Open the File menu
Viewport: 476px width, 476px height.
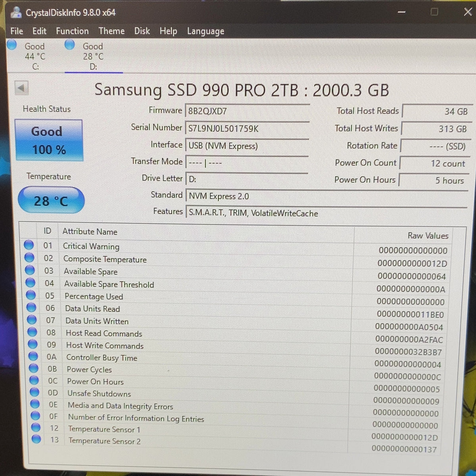[17, 31]
